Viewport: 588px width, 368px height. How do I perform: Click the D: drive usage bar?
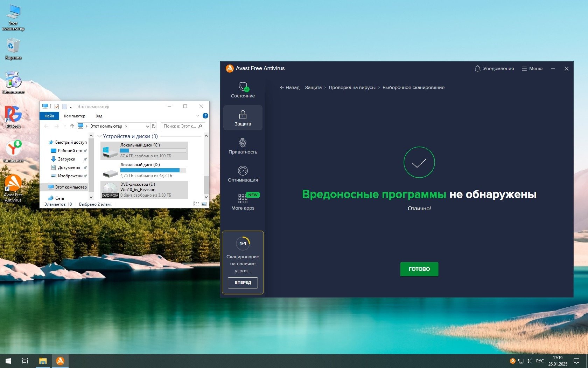[x=153, y=170]
